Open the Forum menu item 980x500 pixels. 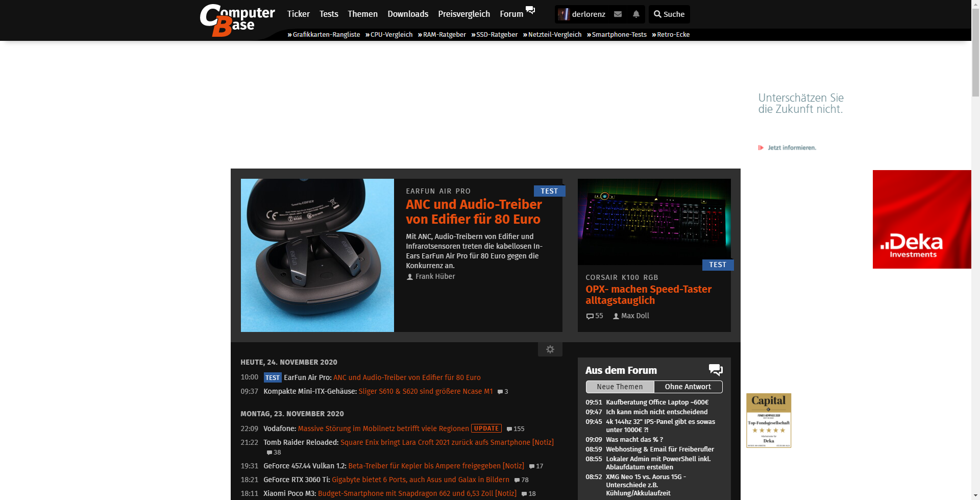tap(511, 14)
